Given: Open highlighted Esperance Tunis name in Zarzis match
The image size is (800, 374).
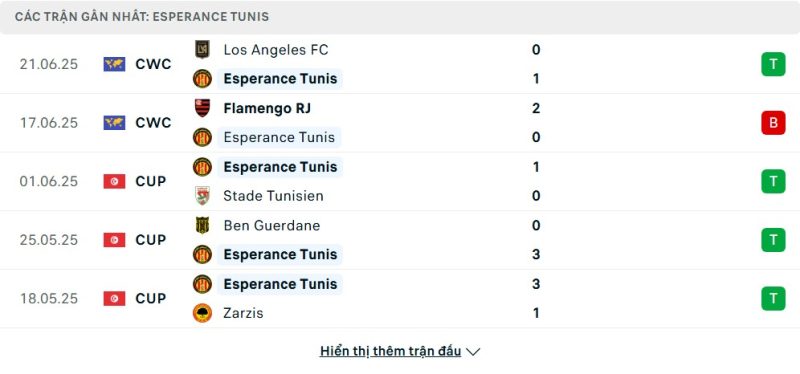Looking at the screenshot, I should coord(280,284).
